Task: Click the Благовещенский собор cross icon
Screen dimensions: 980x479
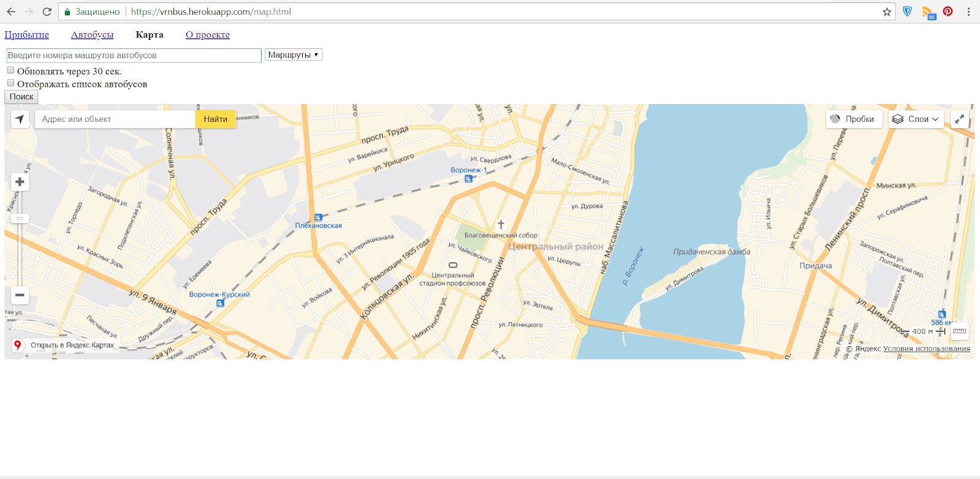Action: coord(501,225)
